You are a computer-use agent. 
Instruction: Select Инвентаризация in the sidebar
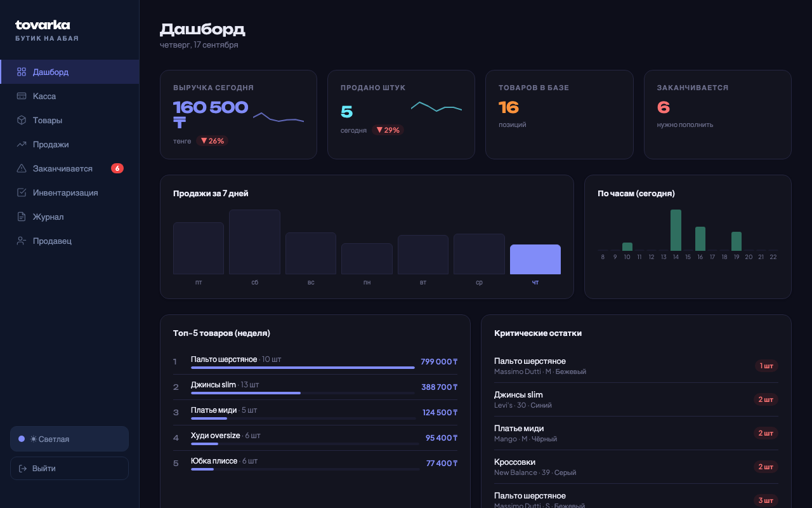click(70, 192)
